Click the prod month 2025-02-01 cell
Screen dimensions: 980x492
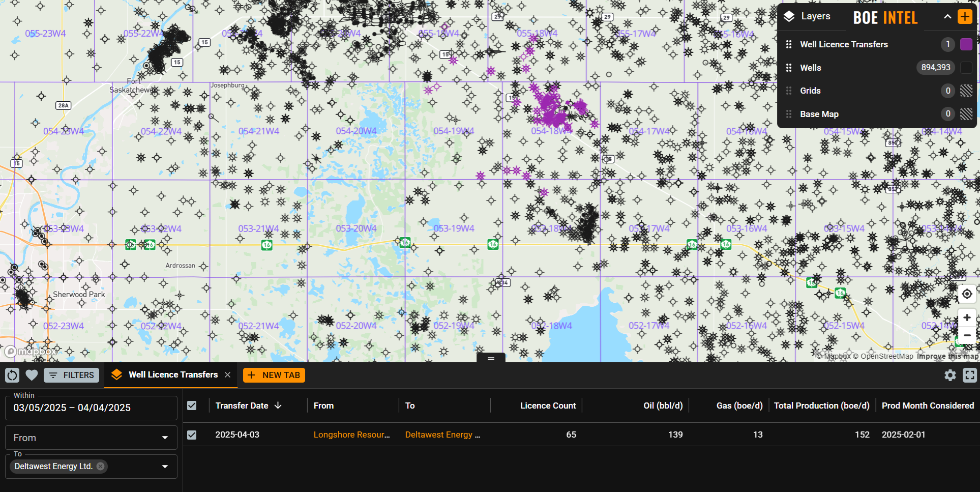(x=903, y=435)
